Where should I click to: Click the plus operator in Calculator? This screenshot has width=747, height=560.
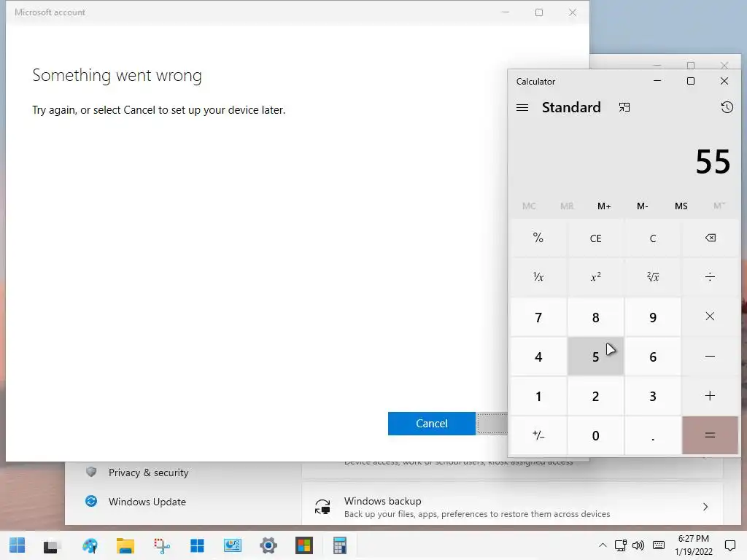tap(710, 396)
